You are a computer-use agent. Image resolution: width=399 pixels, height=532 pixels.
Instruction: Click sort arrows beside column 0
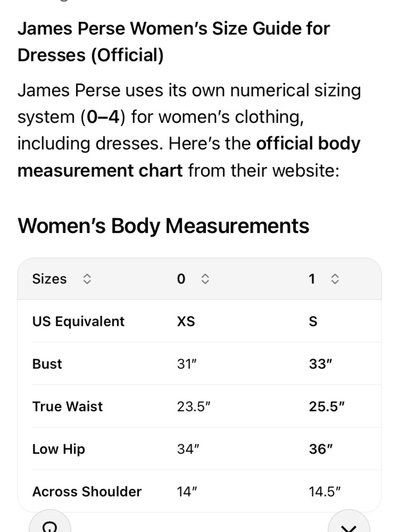coord(205,279)
